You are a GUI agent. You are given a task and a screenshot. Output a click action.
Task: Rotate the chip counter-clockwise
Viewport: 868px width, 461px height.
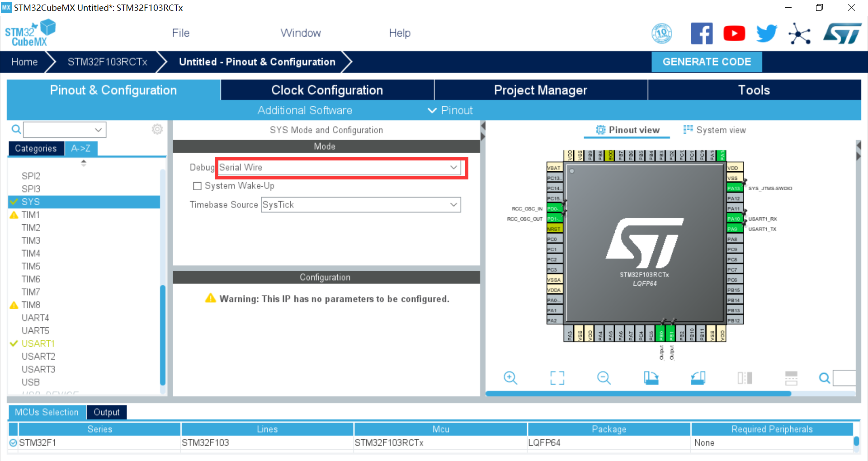pyautogui.click(x=698, y=378)
